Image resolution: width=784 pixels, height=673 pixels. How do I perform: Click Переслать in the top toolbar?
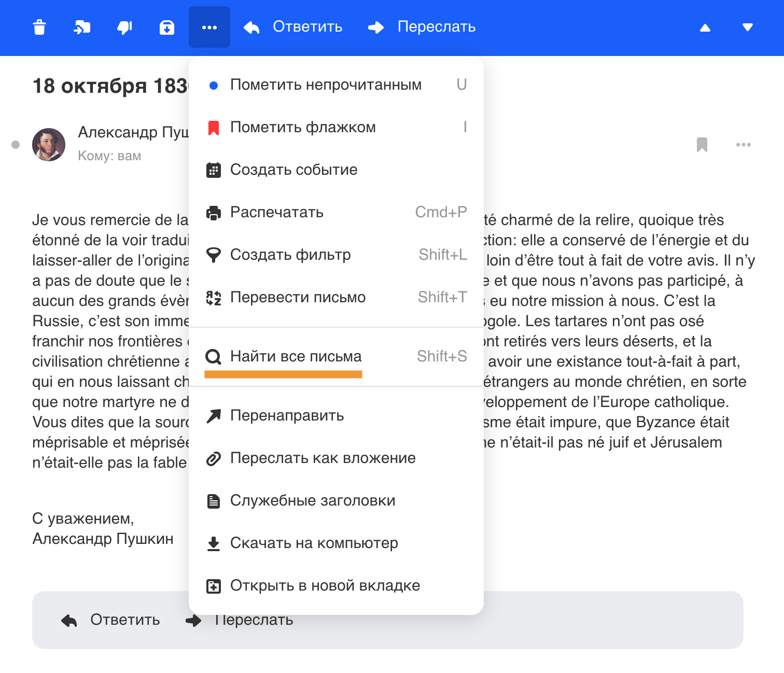click(x=437, y=27)
